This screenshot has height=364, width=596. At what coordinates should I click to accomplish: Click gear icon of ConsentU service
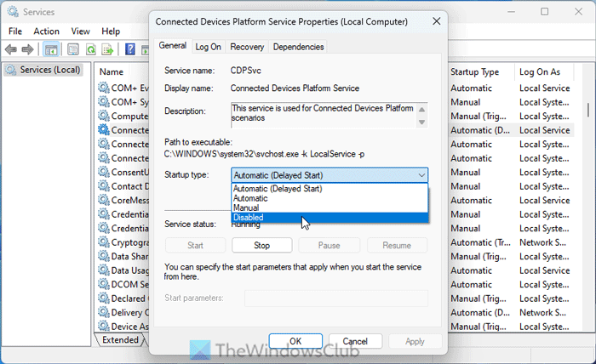(104, 172)
